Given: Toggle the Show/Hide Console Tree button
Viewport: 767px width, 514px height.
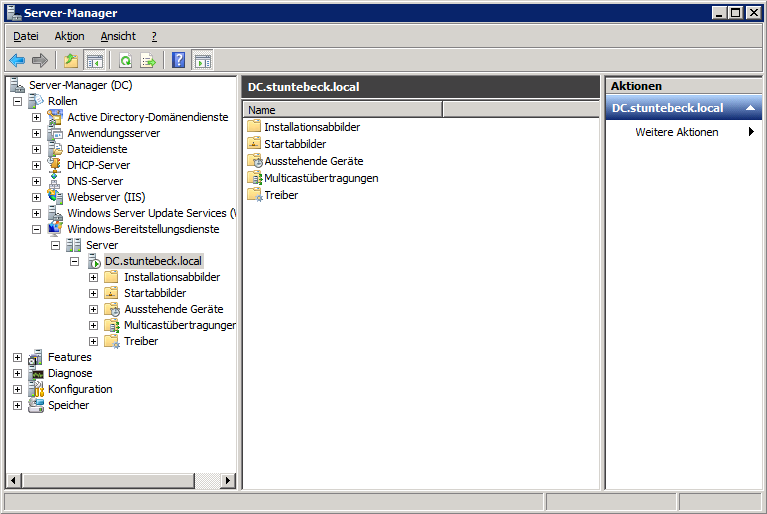Looking at the screenshot, I should [x=94, y=60].
